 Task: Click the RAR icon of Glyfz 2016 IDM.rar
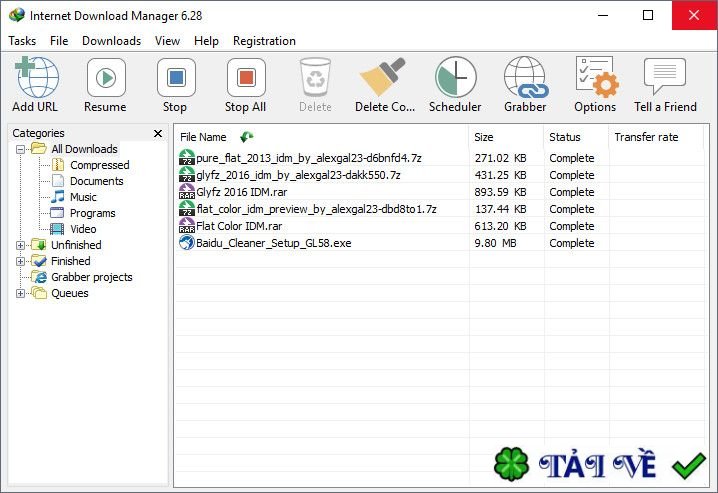click(186, 191)
